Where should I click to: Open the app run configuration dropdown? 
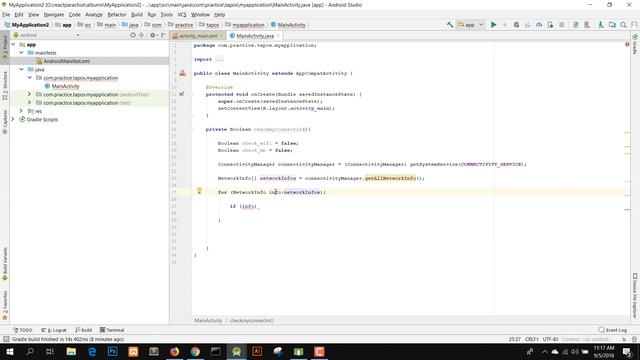click(471, 25)
